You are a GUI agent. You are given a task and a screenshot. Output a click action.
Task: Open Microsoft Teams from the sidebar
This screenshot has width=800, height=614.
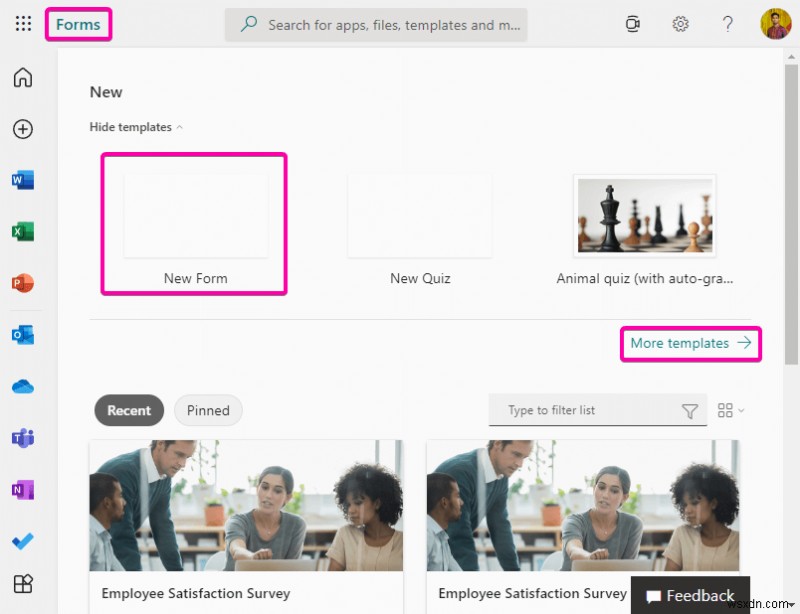(22, 438)
